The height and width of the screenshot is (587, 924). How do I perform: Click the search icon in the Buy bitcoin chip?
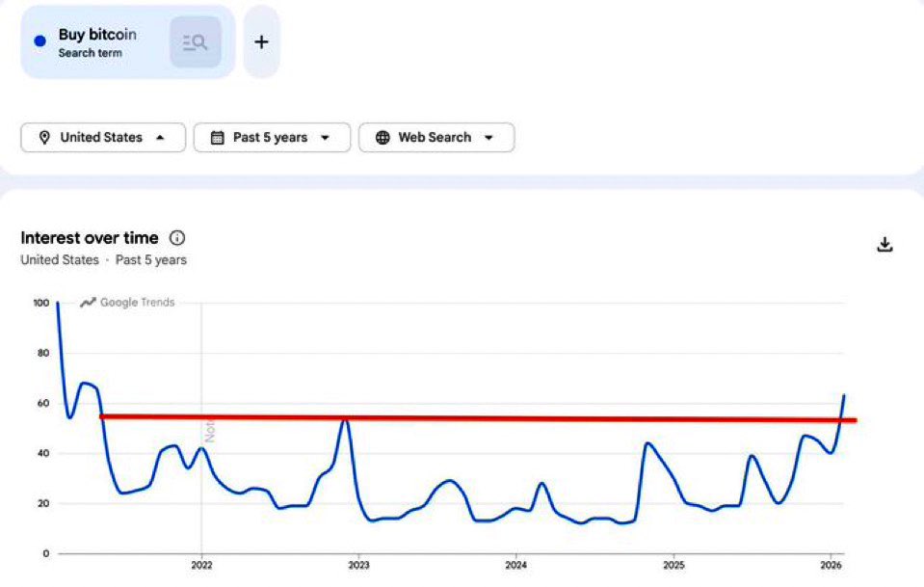click(196, 41)
